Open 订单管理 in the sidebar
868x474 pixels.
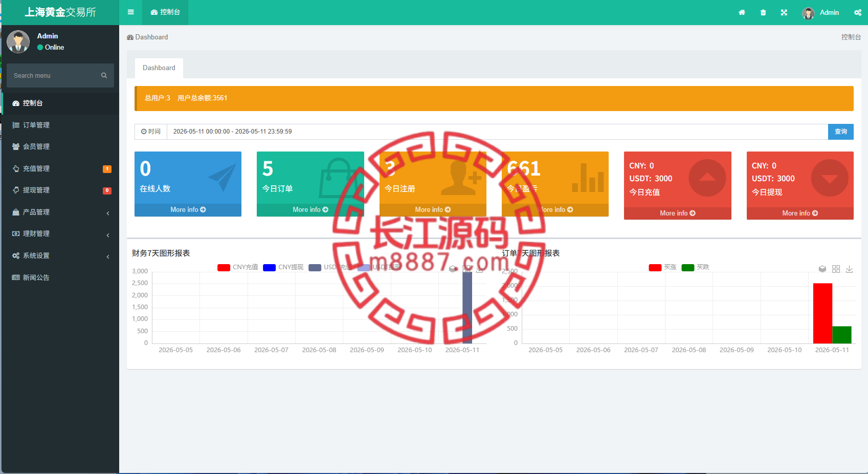coord(60,125)
